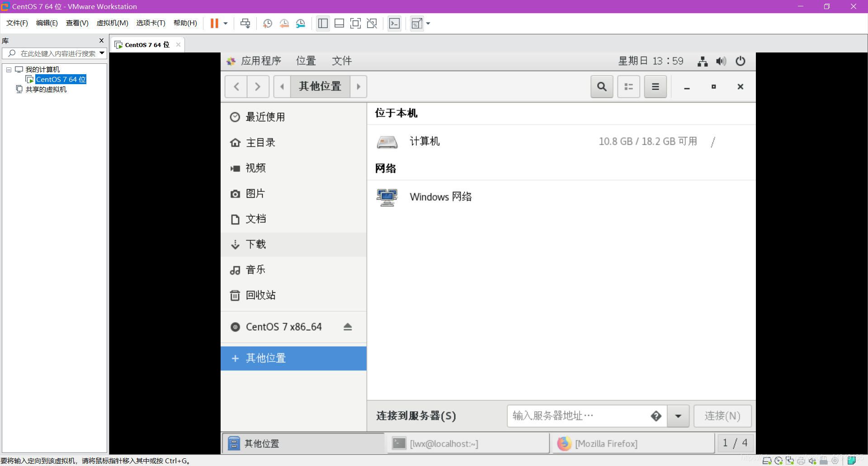Click Send Ctrl+Alt+Del toolbar icon
Image resolution: width=868 pixels, height=466 pixels.
click(245, 24)
